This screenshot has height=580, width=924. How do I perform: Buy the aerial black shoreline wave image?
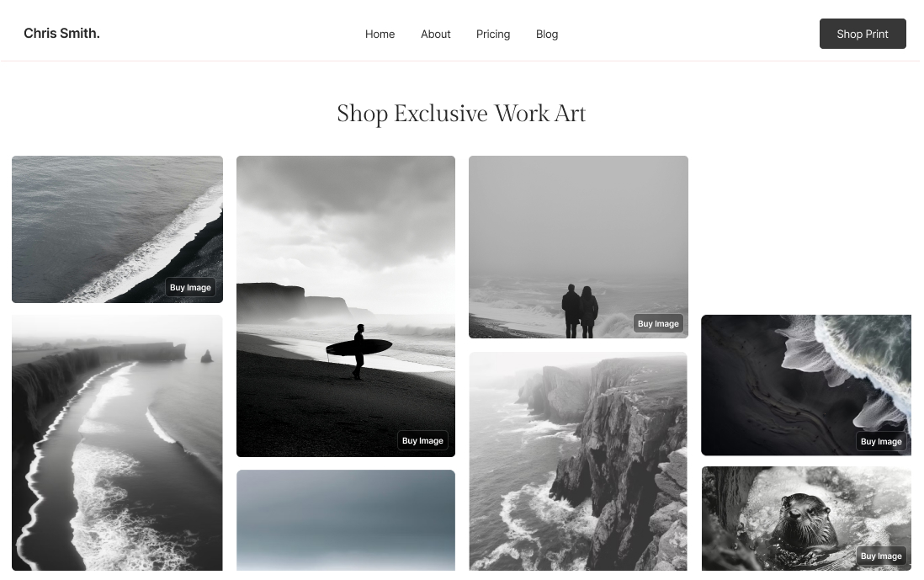pos(190,288)
